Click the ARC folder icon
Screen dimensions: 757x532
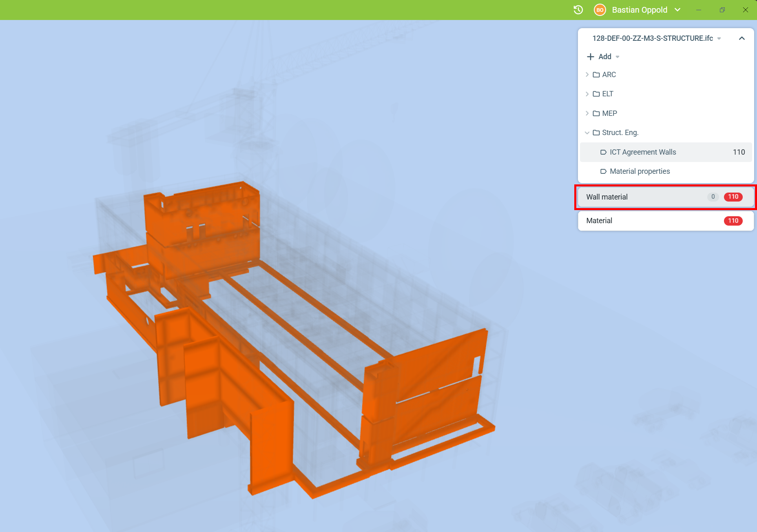pos(596,75)
